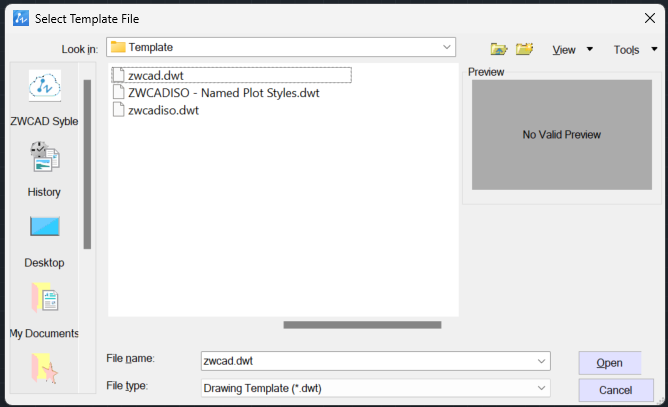
Task: Expand the File name dropdown arrow
Action: [x=541, y=361]
